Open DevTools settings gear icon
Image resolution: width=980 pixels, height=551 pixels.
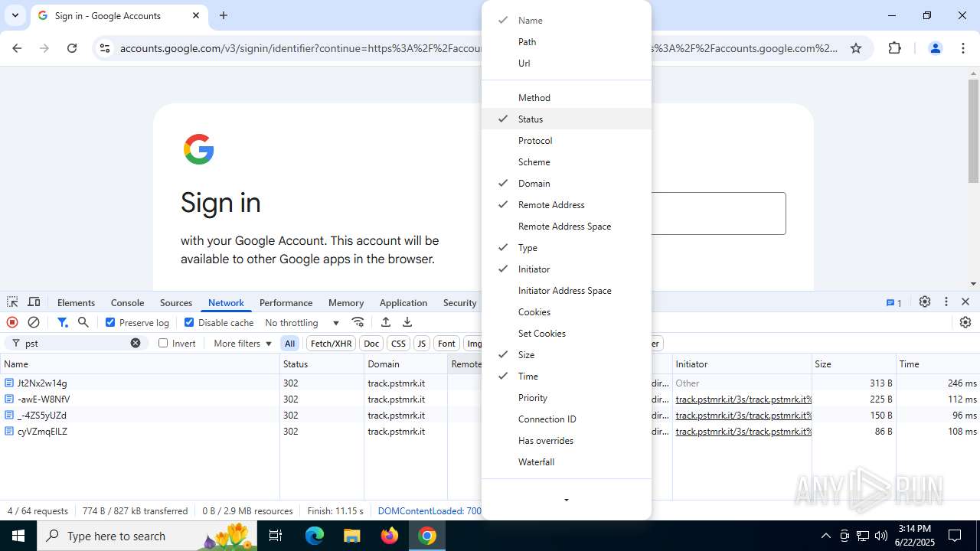pos(925,302)
